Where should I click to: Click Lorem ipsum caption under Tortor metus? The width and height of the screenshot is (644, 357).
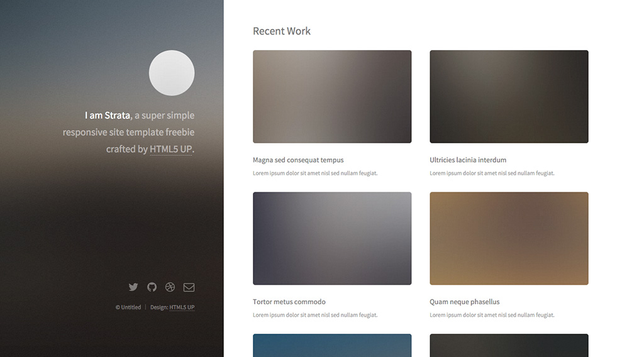point(315,315)
